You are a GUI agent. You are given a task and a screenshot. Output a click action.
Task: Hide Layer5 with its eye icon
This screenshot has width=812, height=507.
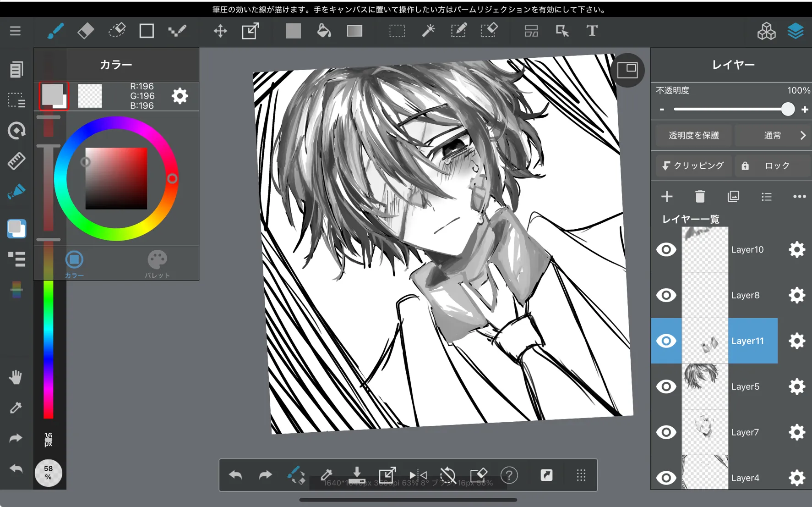click(x=666, y=386)
